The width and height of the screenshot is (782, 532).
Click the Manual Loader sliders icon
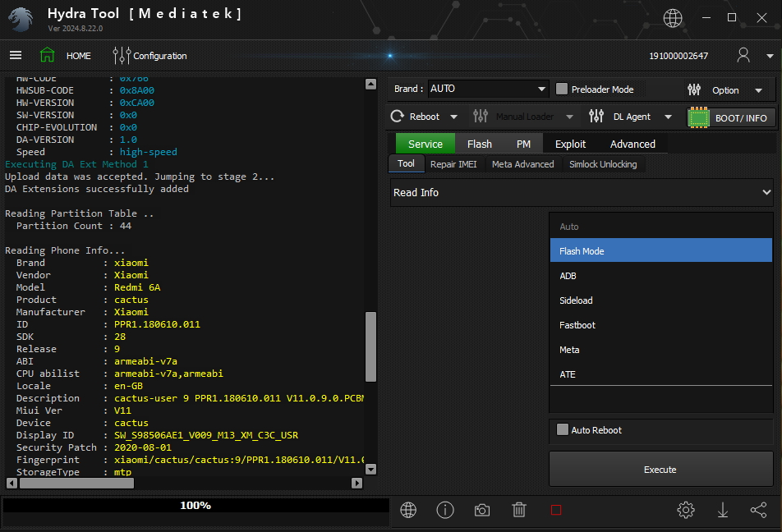tap(481, 117)
